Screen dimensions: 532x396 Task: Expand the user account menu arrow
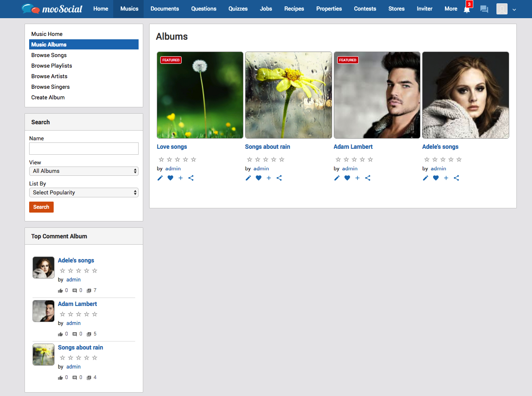pyautogui.click(x=514, y=9)
